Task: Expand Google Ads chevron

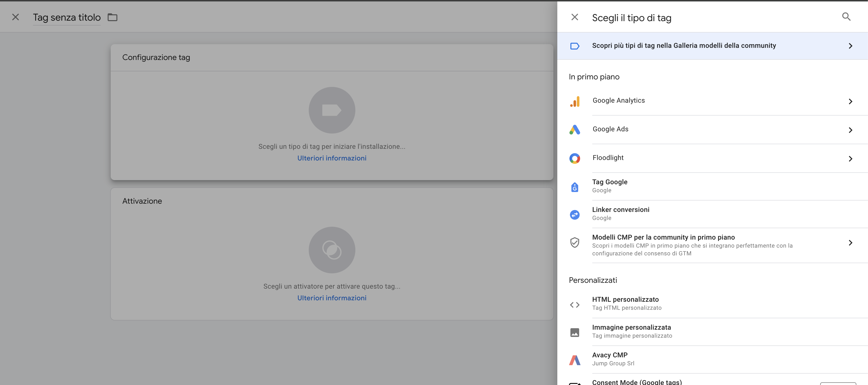Action: click(850, 130)
